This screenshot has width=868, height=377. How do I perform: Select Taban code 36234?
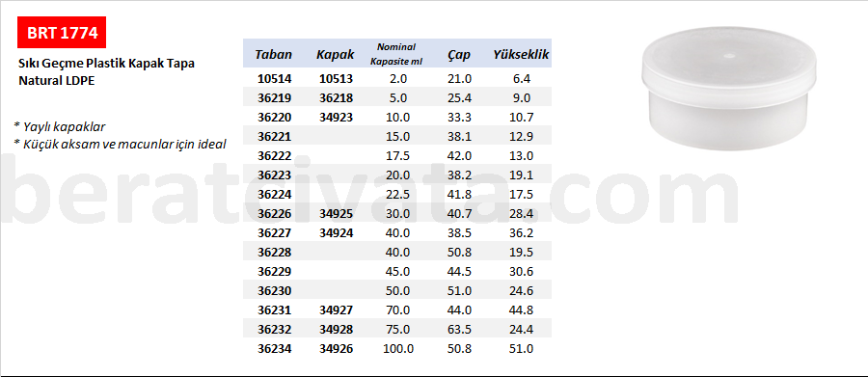[275, 349]
